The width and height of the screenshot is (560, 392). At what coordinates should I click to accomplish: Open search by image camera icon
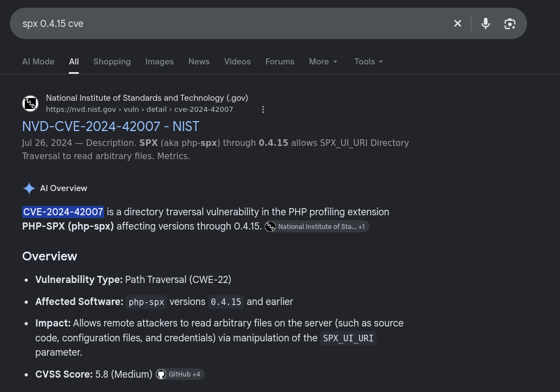(x=510, y=24)
